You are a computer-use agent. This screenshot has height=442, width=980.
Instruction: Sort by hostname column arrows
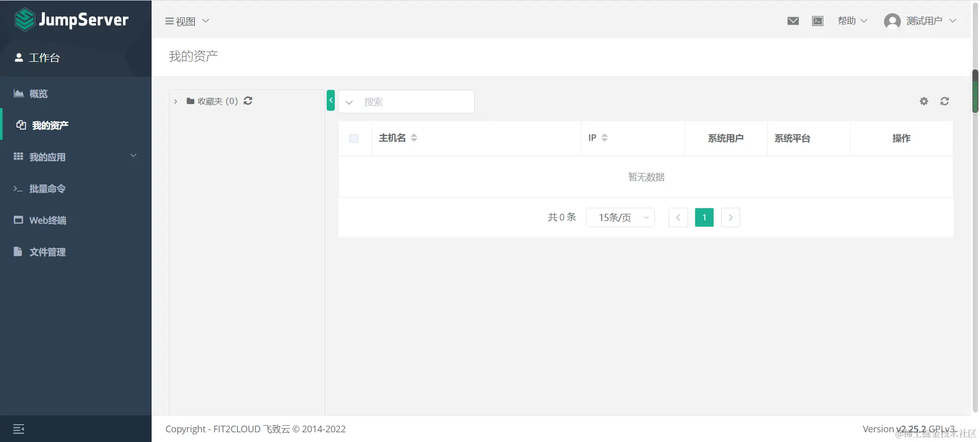414,138
